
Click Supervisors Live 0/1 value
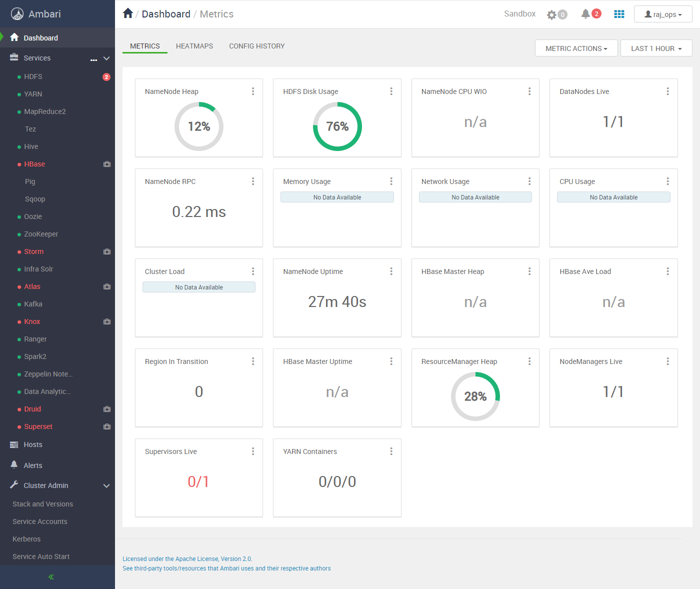(x=198, y=482)
